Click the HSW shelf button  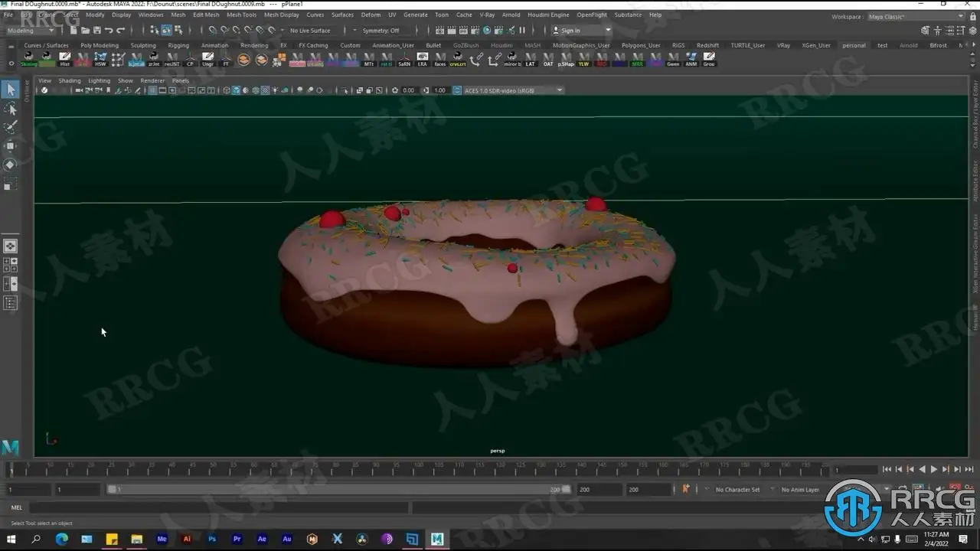click(x=100, y=60)
